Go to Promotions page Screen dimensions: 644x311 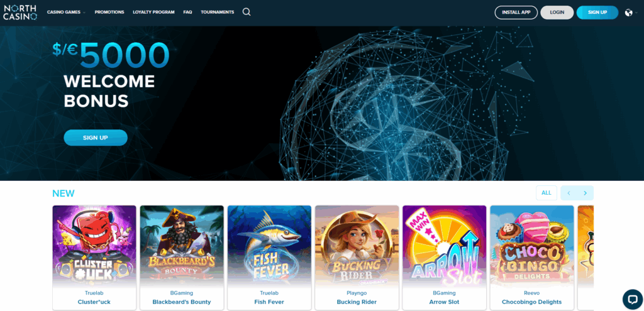pos(109,13)
